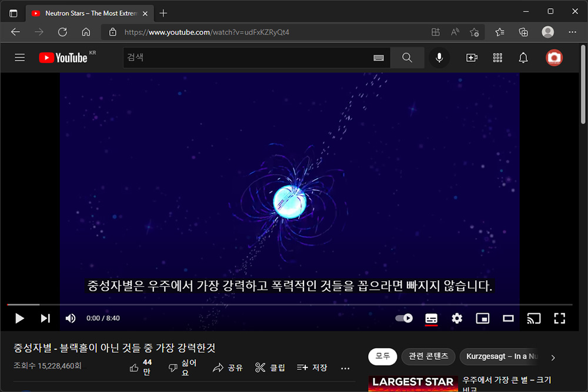This screenshot has height=392, width=588.
Task: Open the YouTube guide hamburger menu
Action: [x=20, y=58]
